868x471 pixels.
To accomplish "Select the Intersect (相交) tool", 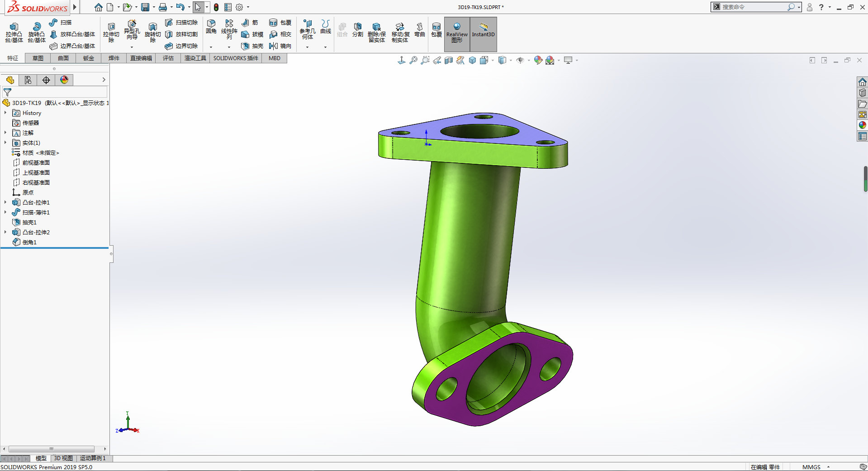I will point(280,34).
